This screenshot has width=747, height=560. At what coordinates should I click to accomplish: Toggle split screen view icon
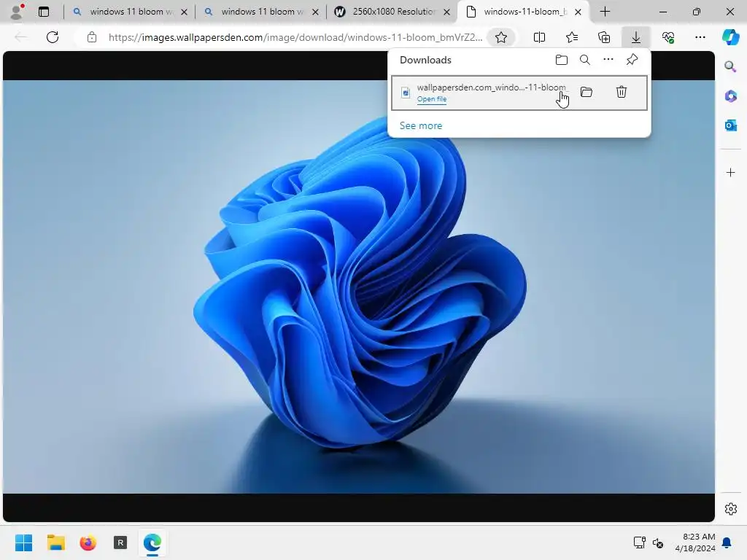click(x=539, y=37)
